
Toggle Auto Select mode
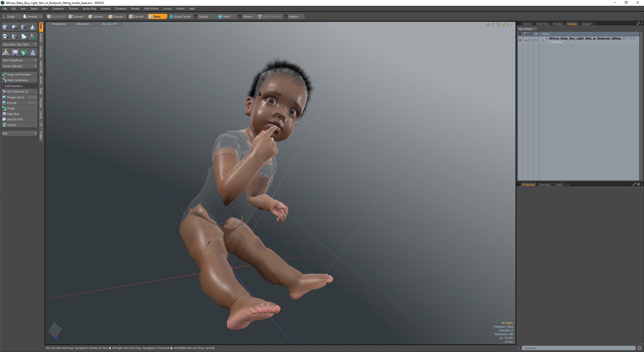click(x=56, y=17)
